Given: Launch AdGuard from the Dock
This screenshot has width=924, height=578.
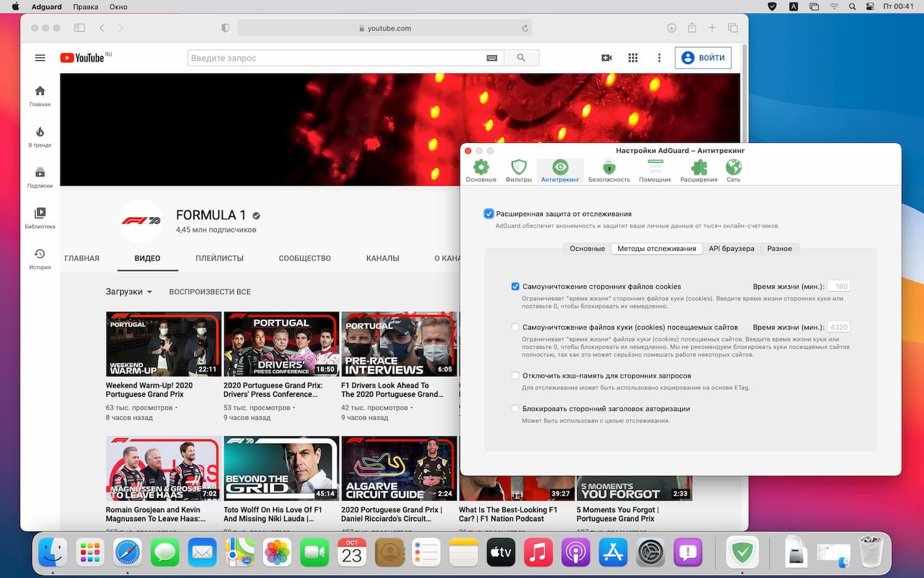Looking at the screenshot, I should tap(742, 552).
